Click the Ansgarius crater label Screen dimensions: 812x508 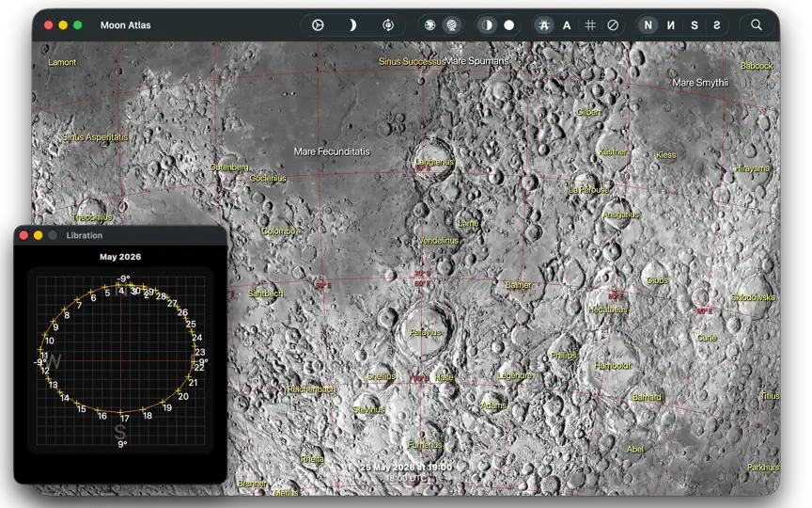coord(621,214)
